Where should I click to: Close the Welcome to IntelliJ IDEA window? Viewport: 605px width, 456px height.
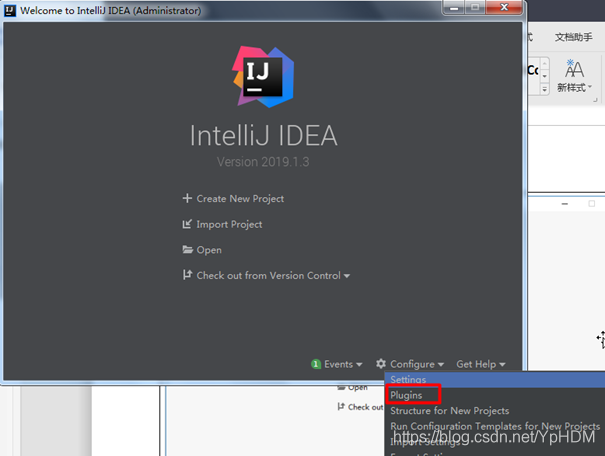pos(504,8)
